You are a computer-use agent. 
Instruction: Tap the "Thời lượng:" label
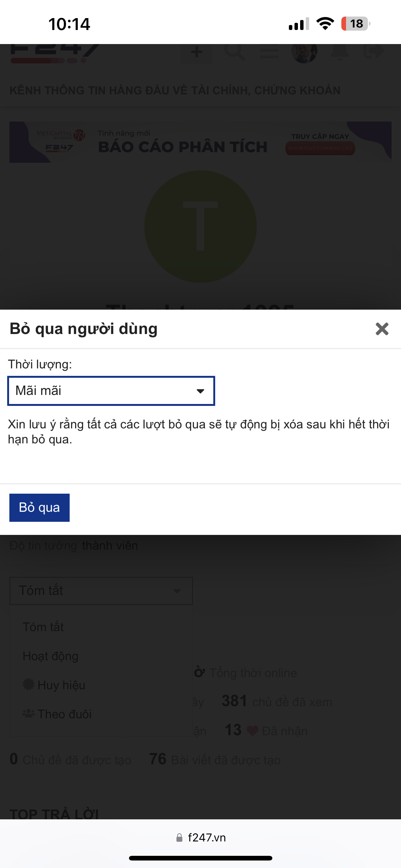40,364
